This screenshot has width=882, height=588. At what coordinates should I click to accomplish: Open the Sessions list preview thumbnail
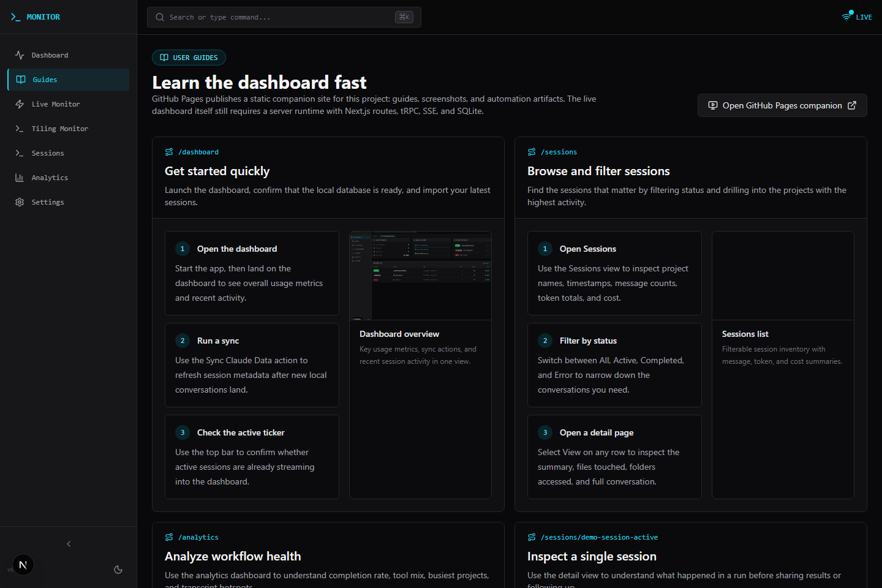(x=783, y=276)
